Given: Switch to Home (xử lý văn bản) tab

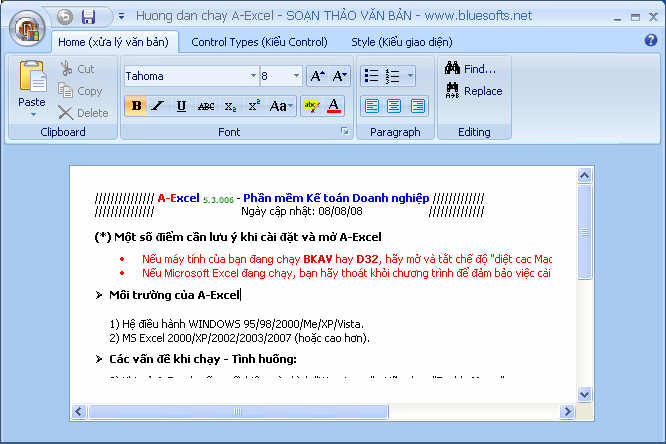Looking at the screenshot, I should click(113, 42).
